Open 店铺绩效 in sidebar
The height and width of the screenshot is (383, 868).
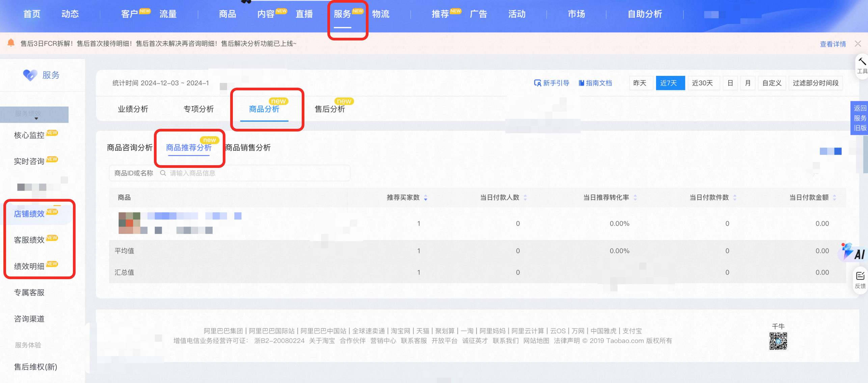(29, 214)
